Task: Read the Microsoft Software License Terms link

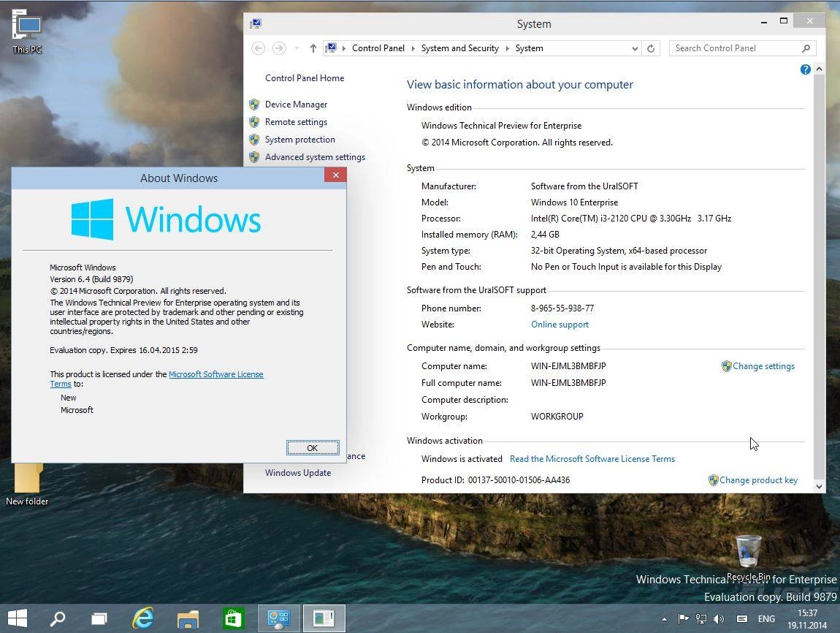Action: point(592,459)
